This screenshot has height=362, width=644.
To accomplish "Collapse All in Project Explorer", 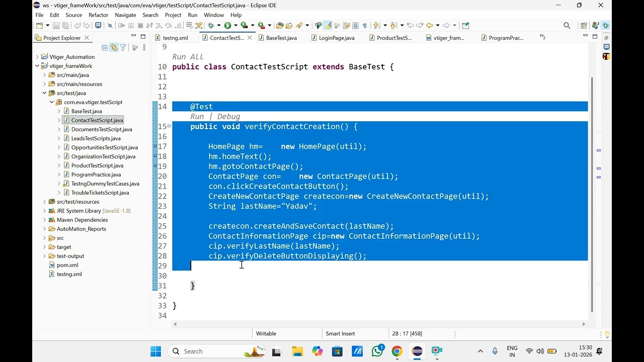I will click(x=105, y=47).
